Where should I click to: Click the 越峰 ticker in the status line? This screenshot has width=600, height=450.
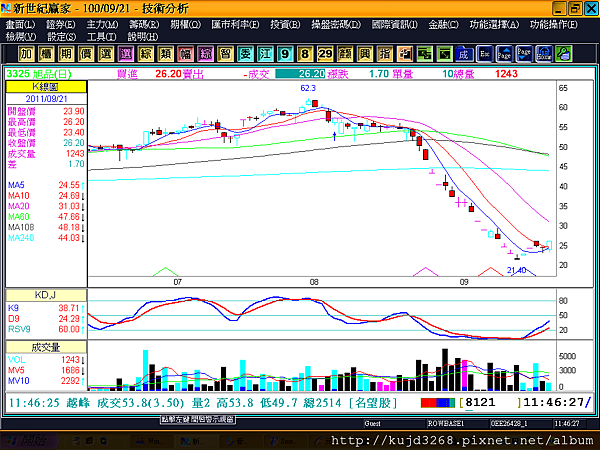coord(78,403)
